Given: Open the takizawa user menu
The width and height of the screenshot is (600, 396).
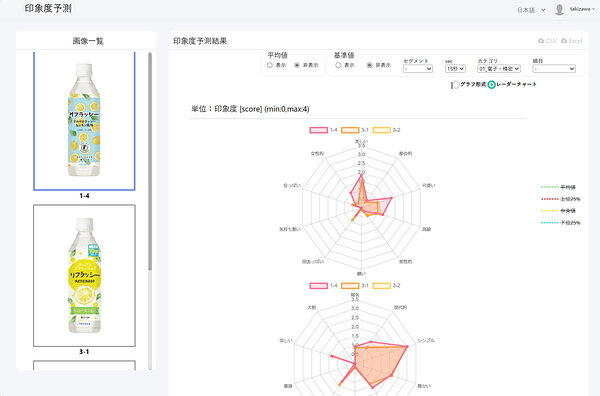Looking at the screenshot, I should [x=582, y=9].
